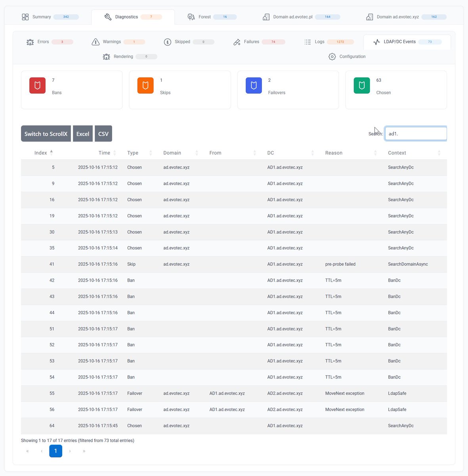This screenshot has width=468, height=476.
Task: Click the 'Skip' type cell
Action: (131, 264)
